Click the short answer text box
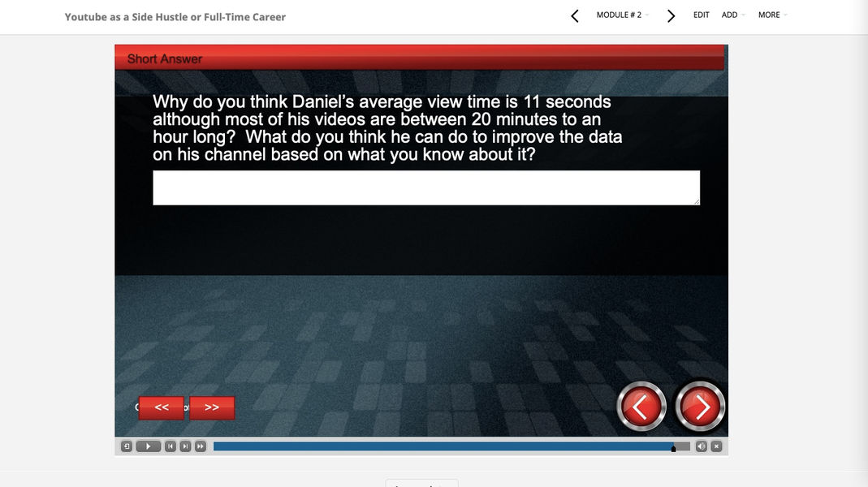Viewport: 868px width, 487px height. click(x=426, y=187)
